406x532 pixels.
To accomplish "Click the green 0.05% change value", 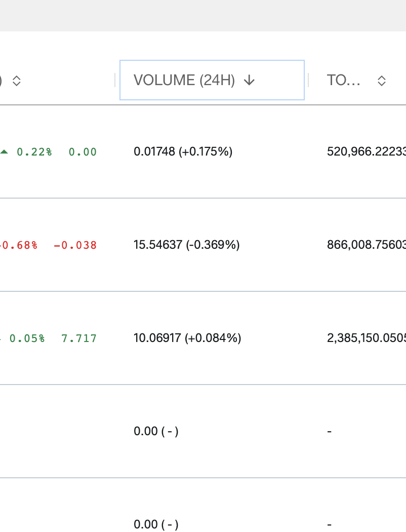I will (x=27, y=338).
